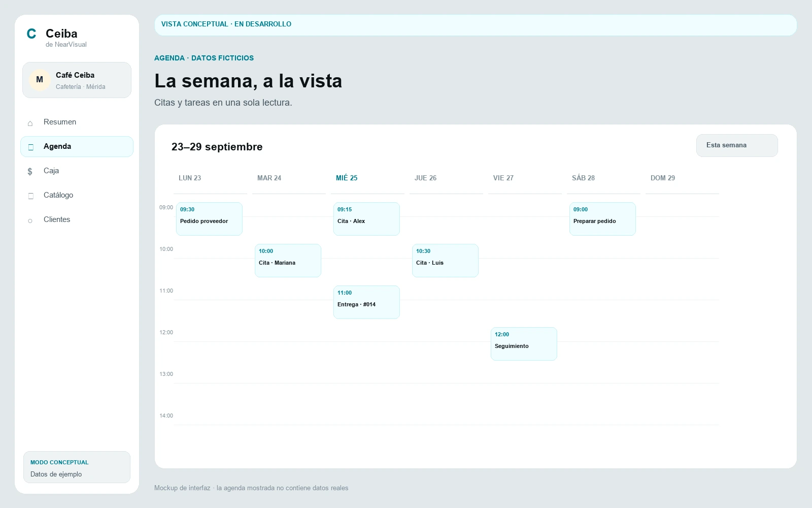Open the Clientes section
Image resolution: width=812 pixels, height=508 pixels.
coord(77,219)
